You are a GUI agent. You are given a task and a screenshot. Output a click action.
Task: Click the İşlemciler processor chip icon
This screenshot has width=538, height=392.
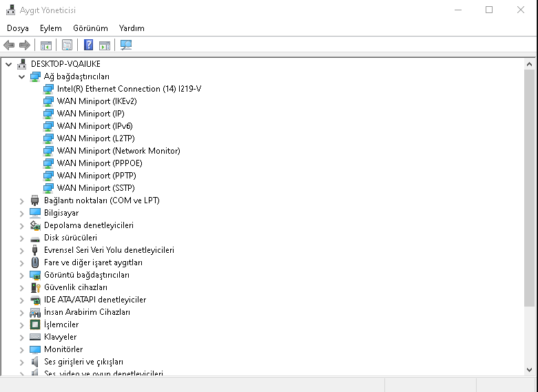35,324
